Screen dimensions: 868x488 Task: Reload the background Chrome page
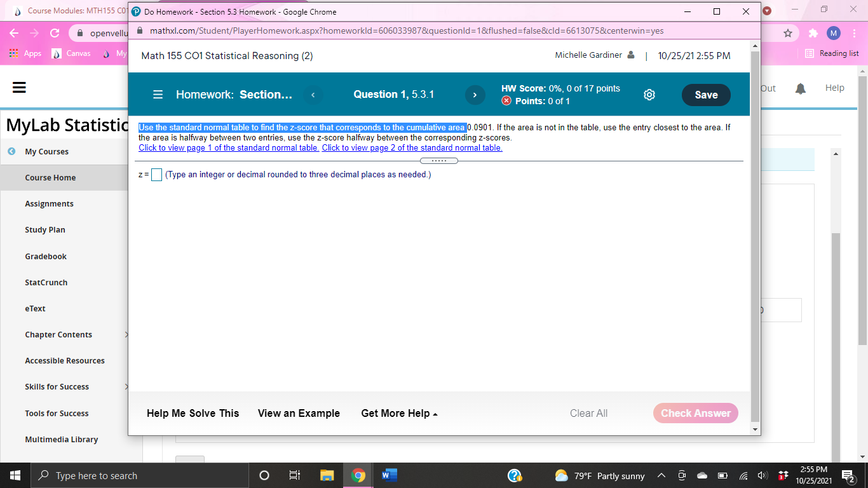click(x=55, y=32)
